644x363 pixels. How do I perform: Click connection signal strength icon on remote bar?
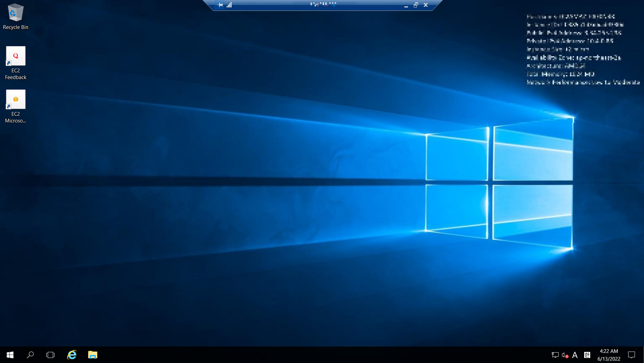click(229, 5)
